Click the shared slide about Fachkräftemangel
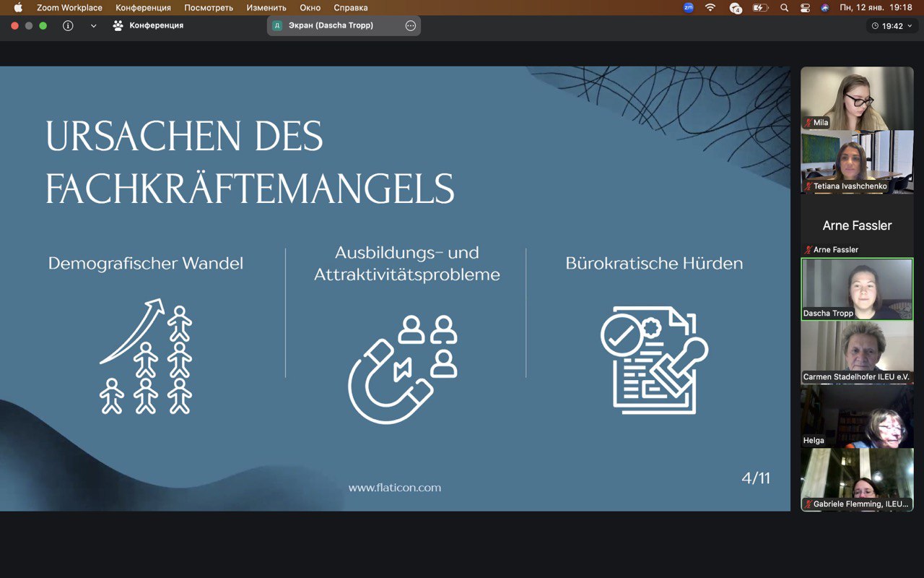This screenshot has height=578, width=924. click(x=395, y=288)
